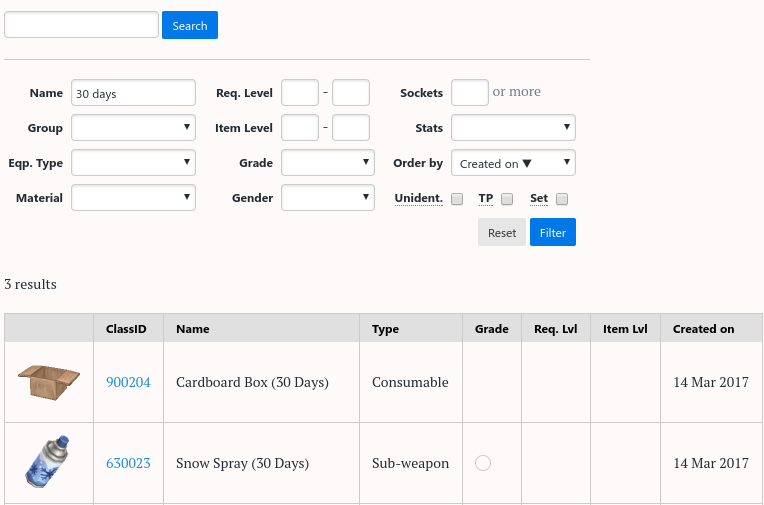Sort by ClassID column header
Viewport: 764px width, 505px height.
(127, 328)
